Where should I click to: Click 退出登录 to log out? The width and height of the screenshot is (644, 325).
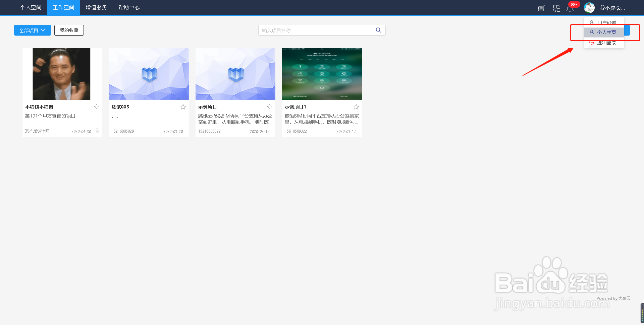point(607,42)
